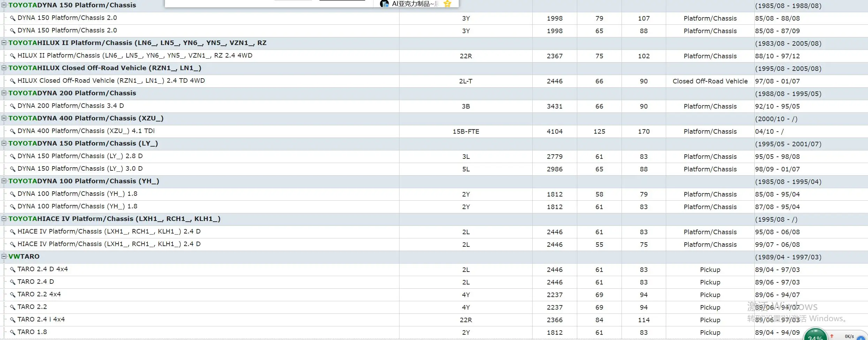
Task: Click magnifier icon beside TARO 2.2 4x4
Action: (13, 295)
